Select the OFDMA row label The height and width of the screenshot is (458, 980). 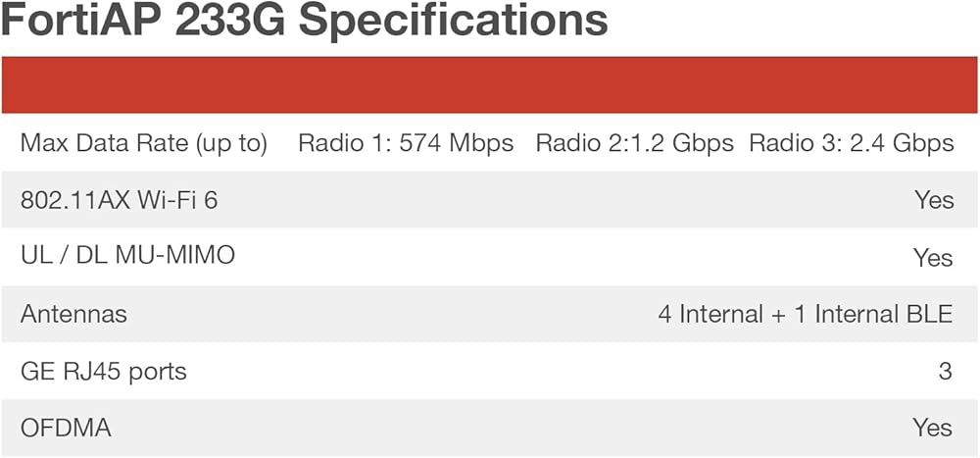click(x=66, y=429)
